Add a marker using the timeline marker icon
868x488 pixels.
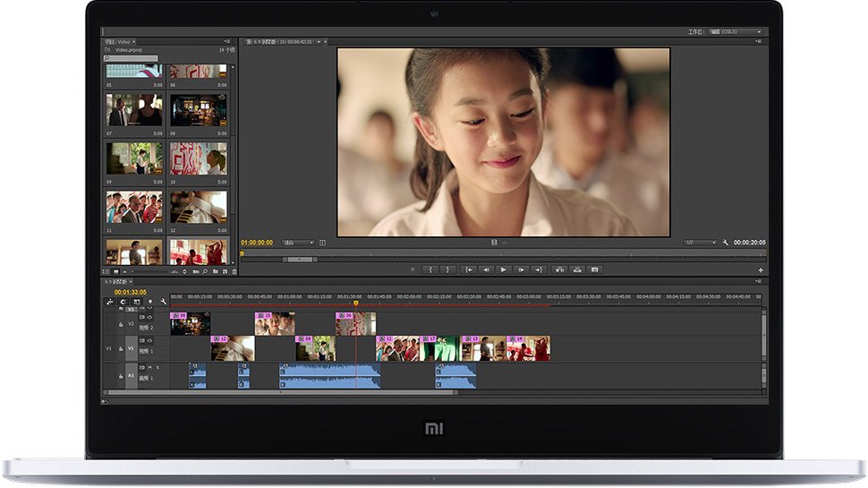click(x=149, y=303)
